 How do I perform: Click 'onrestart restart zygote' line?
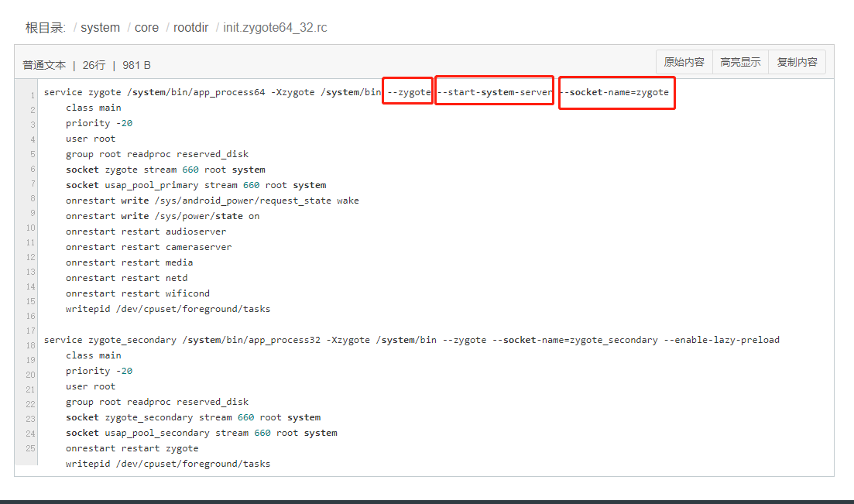(x=132, y=448)
